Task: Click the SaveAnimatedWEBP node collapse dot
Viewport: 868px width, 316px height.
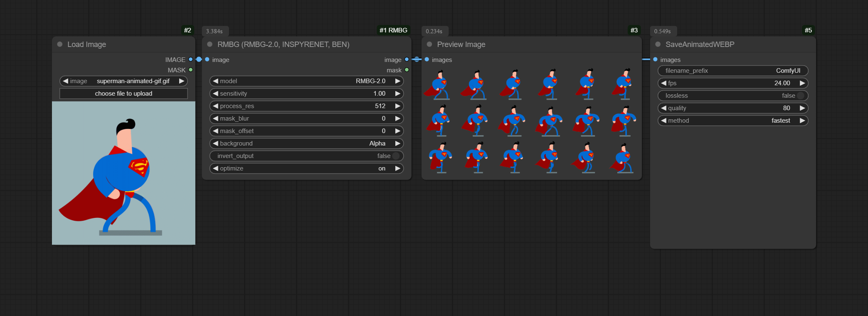Action: 658,44
